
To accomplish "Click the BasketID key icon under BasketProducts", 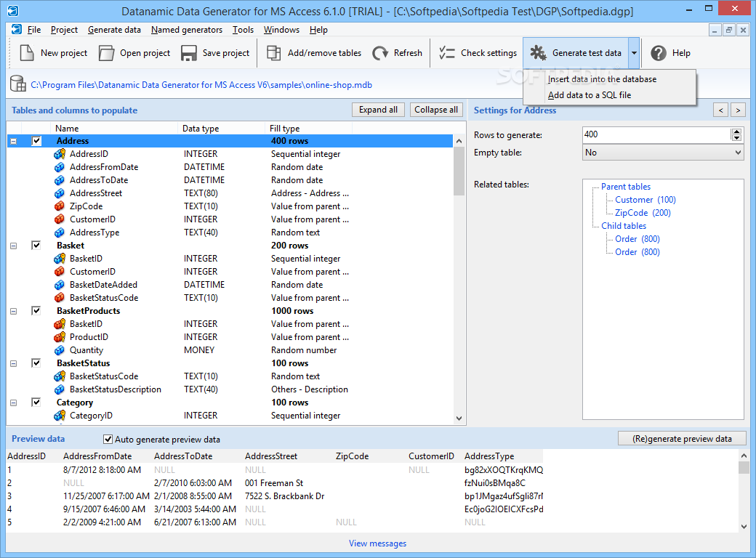I will tap(60, 324).
